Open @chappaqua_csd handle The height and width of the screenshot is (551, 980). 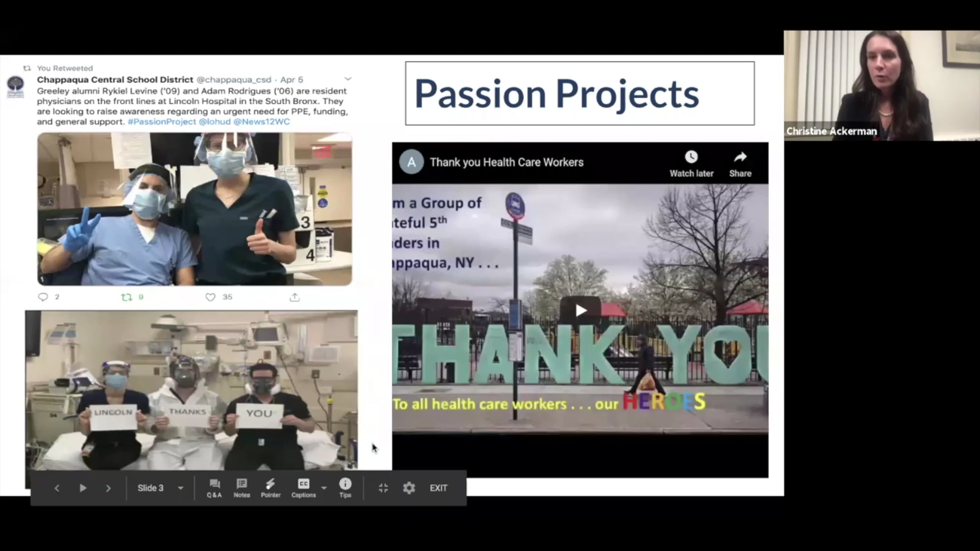point(234,80)
